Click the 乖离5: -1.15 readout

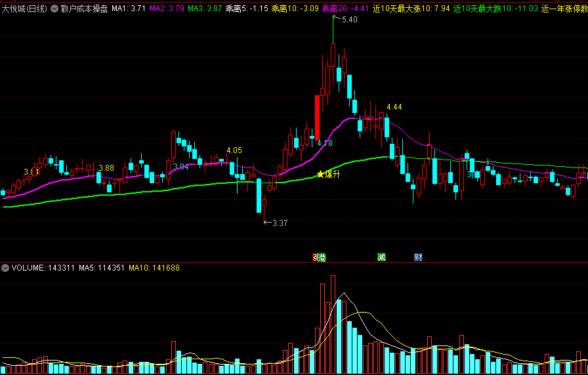(x=247, y=9)
